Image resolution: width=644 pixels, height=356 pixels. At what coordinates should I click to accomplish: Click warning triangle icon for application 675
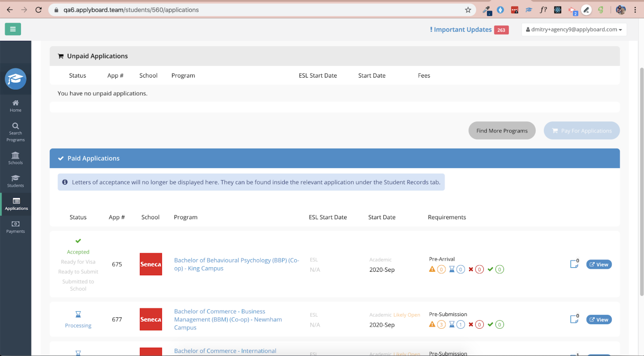(432, 269)
